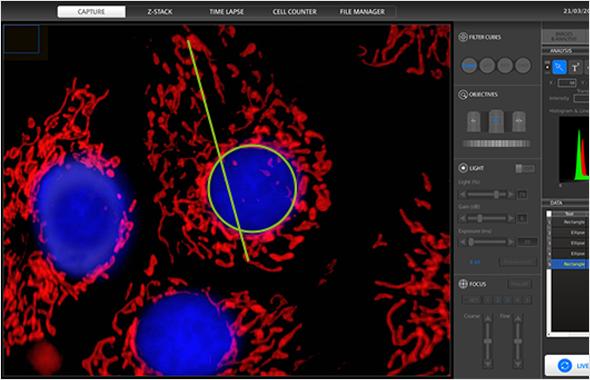Viewport: 590px width, 380px height.
Task: Select the green line annotation
Action: (x=218, y=150)
